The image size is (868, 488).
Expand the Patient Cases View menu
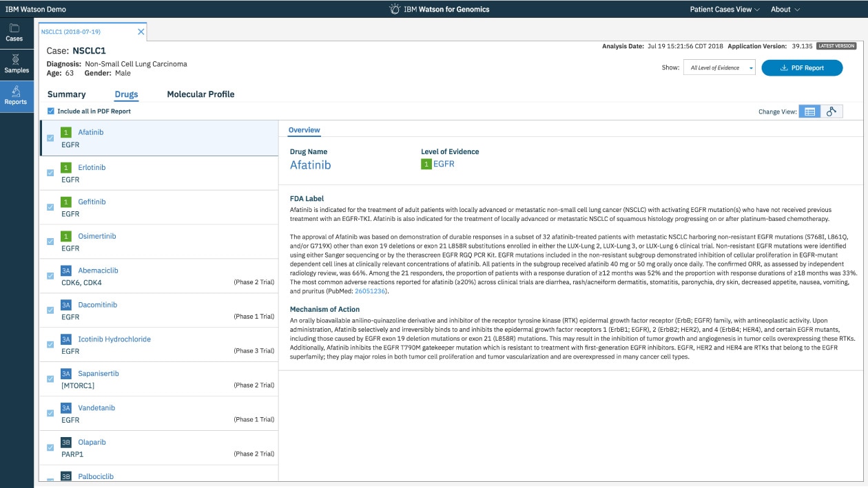click(725, 10)
